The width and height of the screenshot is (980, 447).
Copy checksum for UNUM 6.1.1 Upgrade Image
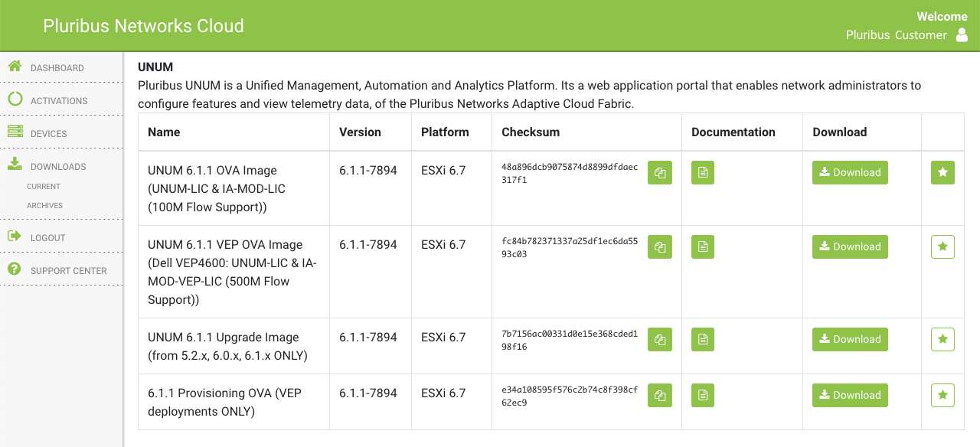[660, 339]
